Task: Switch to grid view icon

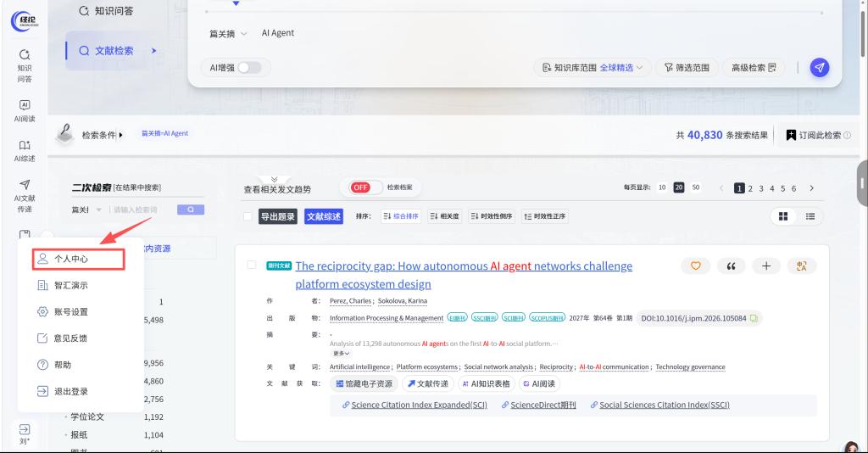Action: point(782,216)
